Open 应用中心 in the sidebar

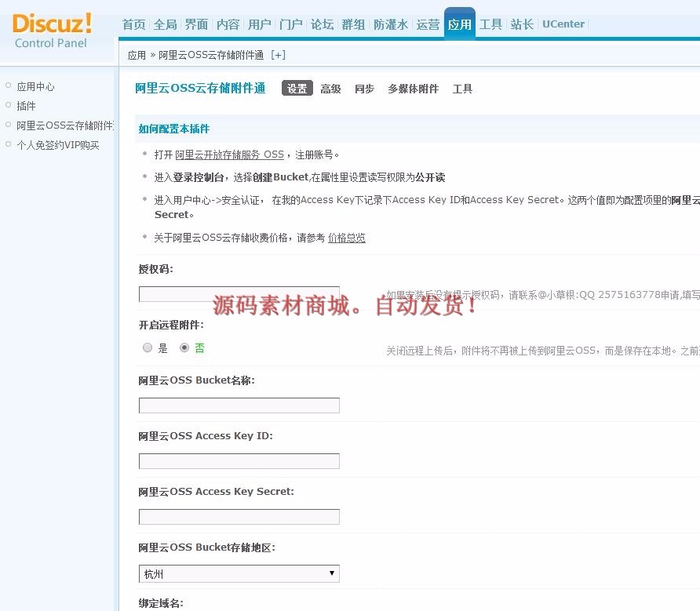36,86
